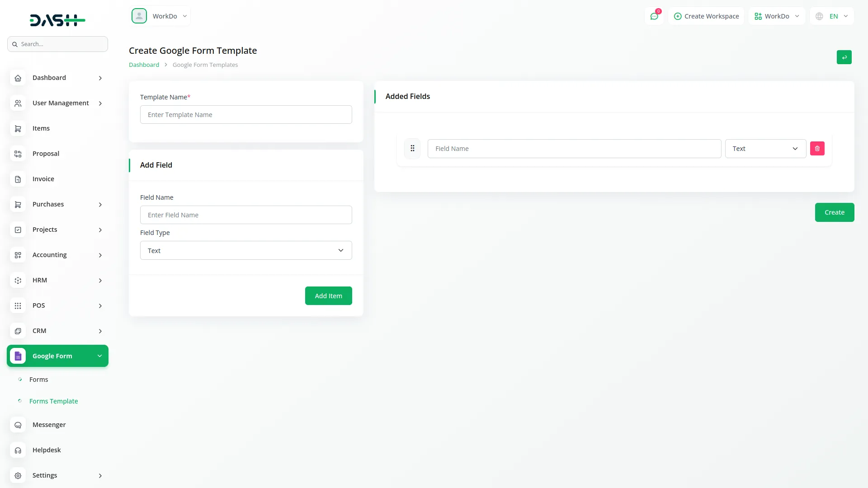This screenshot has width=868, height=488.
Task: Click the POS grid icon
Action: (18, 305)
